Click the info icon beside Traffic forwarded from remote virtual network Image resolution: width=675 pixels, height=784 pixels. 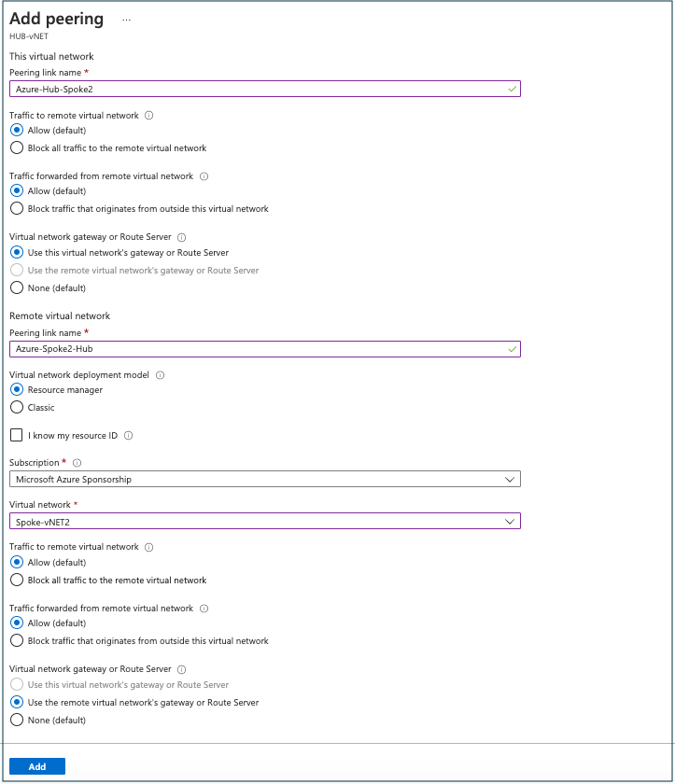204,178
